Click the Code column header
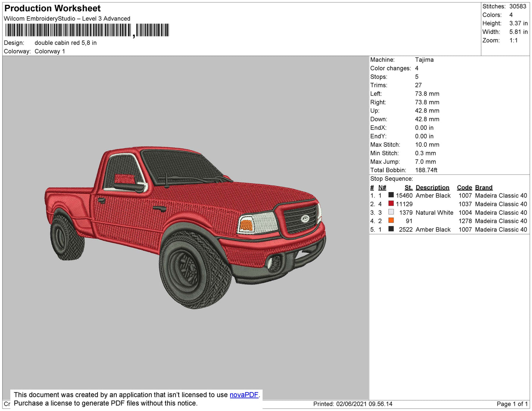 pos(465,188)
